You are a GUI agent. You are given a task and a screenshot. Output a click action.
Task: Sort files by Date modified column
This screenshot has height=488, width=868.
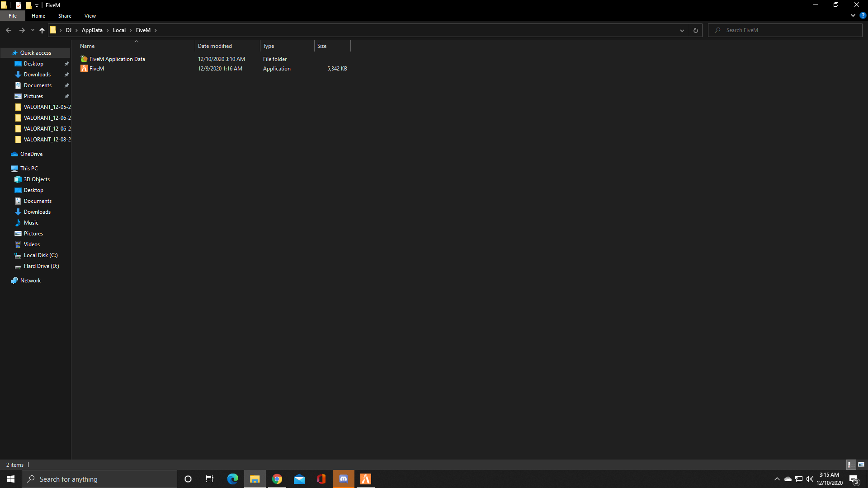click(x=215, y=46)
